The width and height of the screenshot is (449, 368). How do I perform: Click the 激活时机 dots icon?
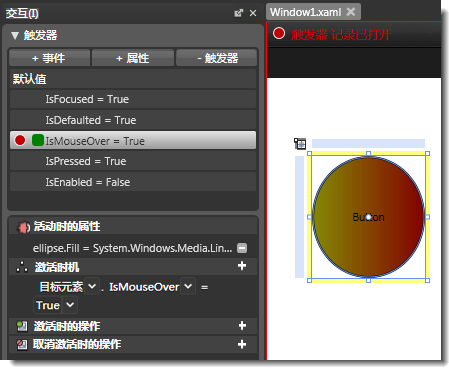click(x=22, y=267)
